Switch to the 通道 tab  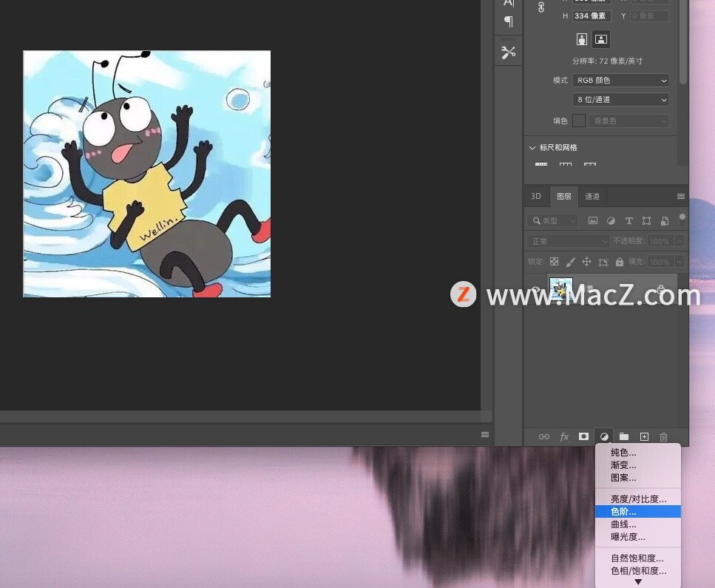click(592, 196)
